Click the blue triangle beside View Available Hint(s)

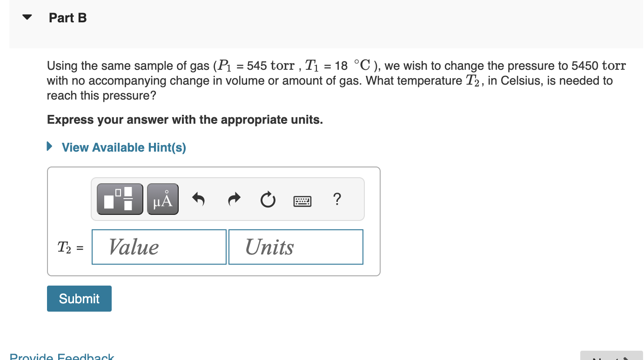pos(49,147)
